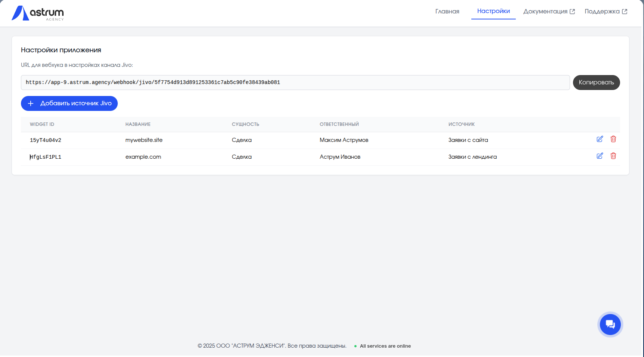Click source Заявки с лендинга
The width and height of the screenshot is (644, 357).
pos(472,157)
